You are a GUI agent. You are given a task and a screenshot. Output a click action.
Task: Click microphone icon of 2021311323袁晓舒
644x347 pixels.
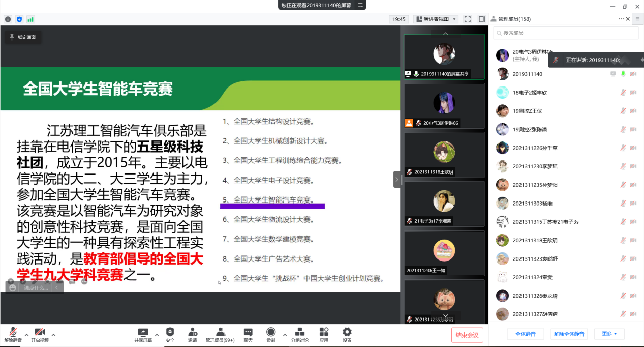tap(623, 258)
